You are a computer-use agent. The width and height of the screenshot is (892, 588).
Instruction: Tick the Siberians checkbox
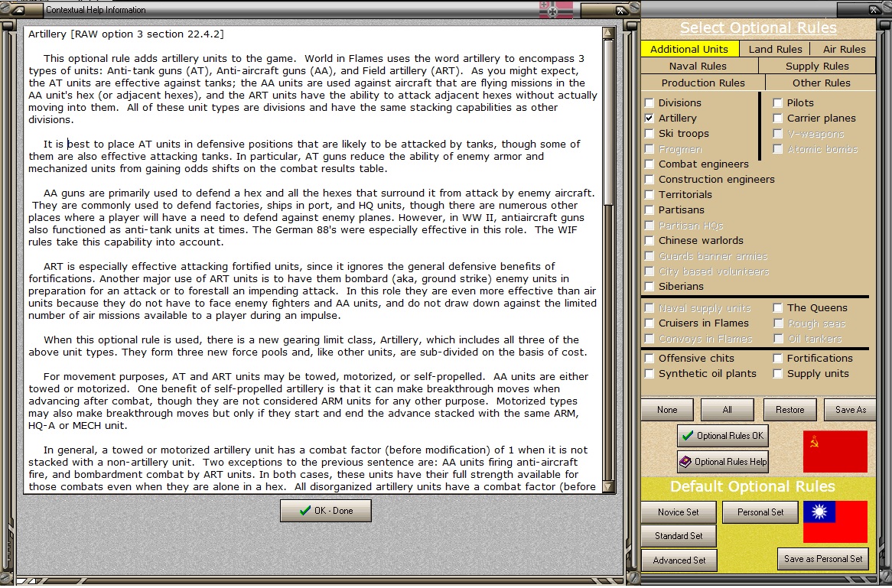649,287
